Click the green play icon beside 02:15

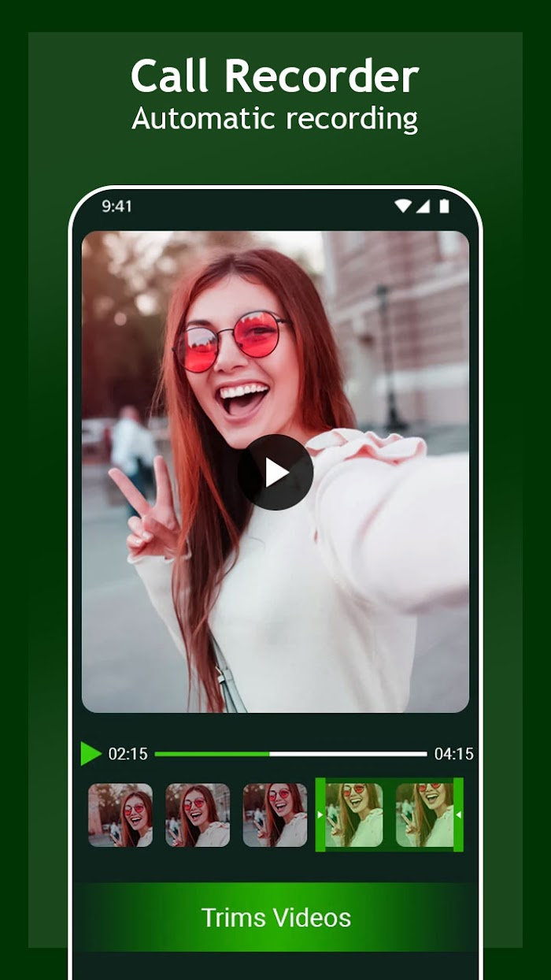91,754
